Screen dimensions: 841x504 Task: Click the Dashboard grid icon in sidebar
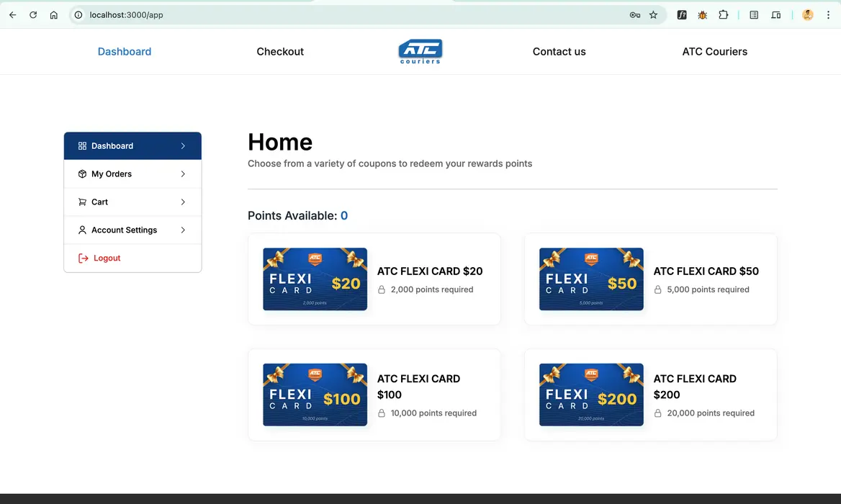point(82,146)
